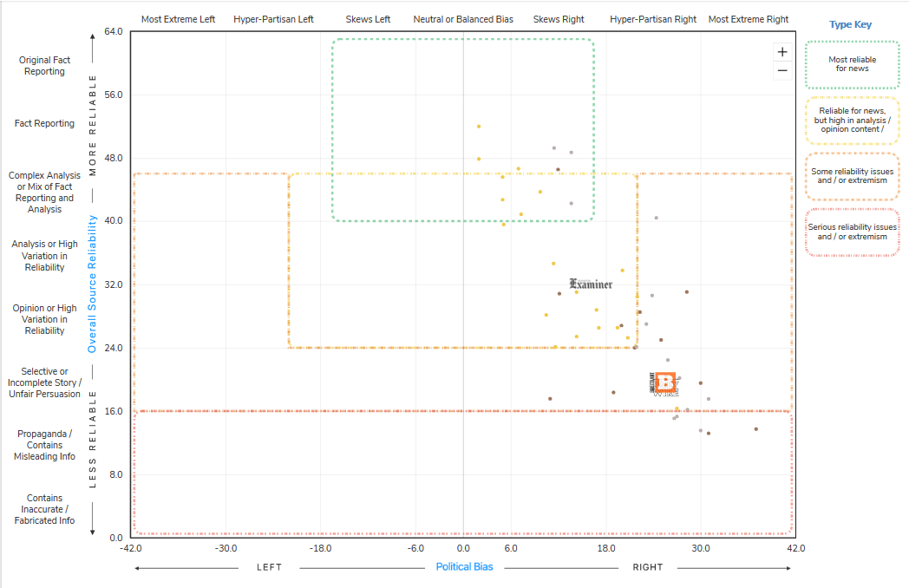Click the upward arrow above More Reliable
Image resolution: width=909 pixels, height=588 pixels.
(x=93, y=37)
